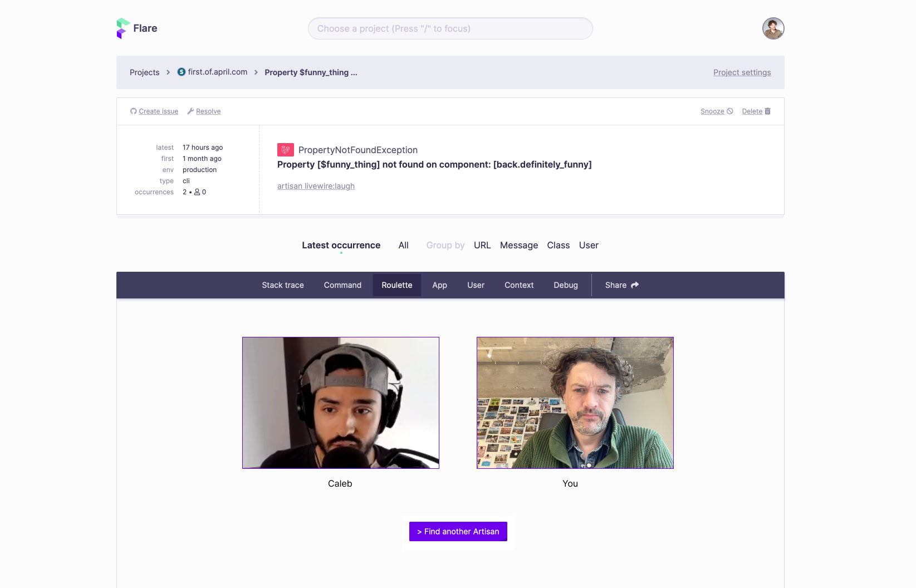
Task: Click the users icon next to occurrences count
Action: 197,192
